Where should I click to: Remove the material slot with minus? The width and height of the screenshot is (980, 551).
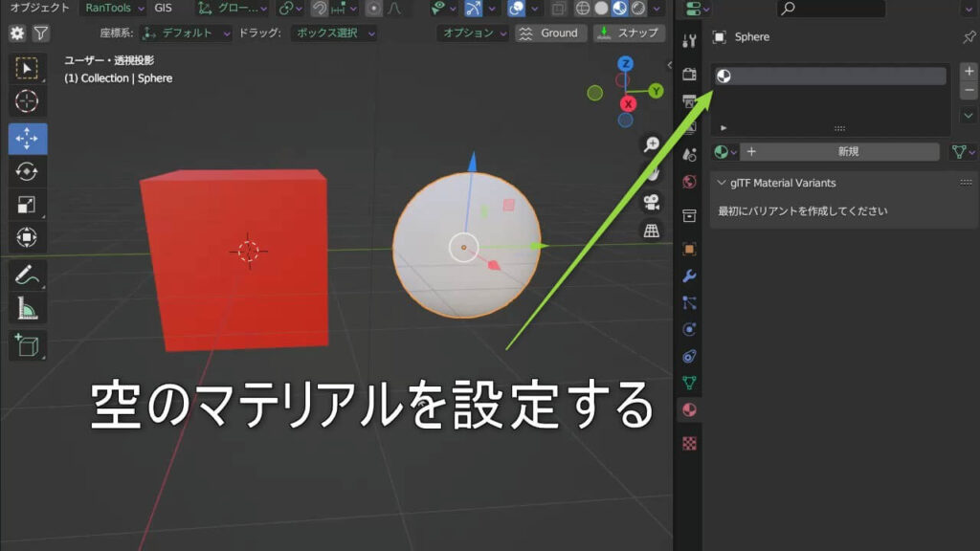(969, 91)
